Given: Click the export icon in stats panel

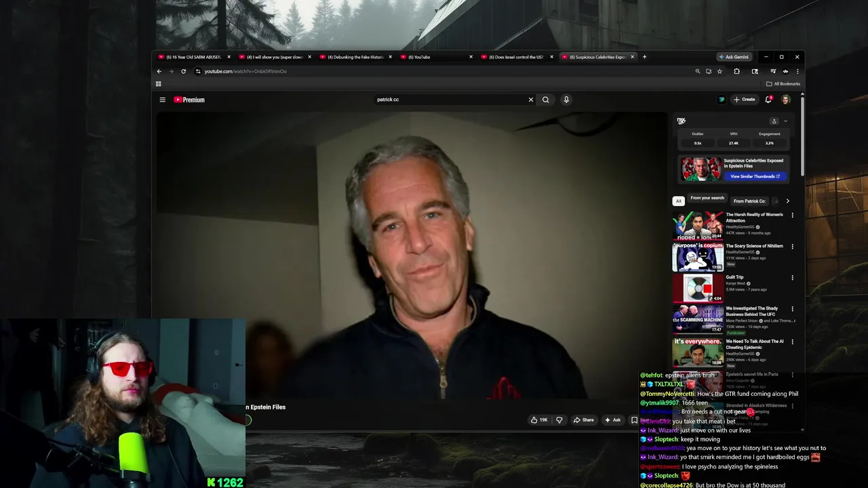Looking at the screenshot, I should (x=774, y=121).
